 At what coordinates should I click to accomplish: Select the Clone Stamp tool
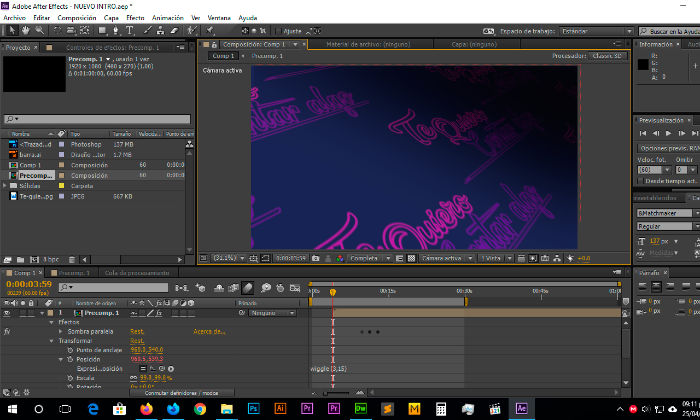160,30
